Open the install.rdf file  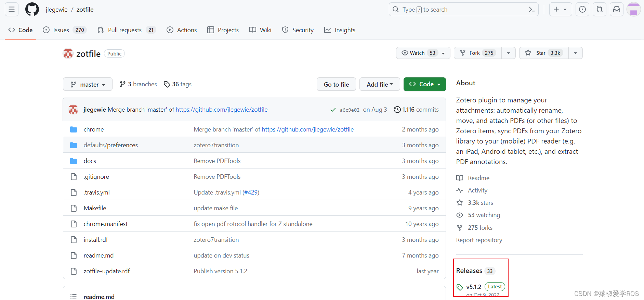[x=96, y=240]
